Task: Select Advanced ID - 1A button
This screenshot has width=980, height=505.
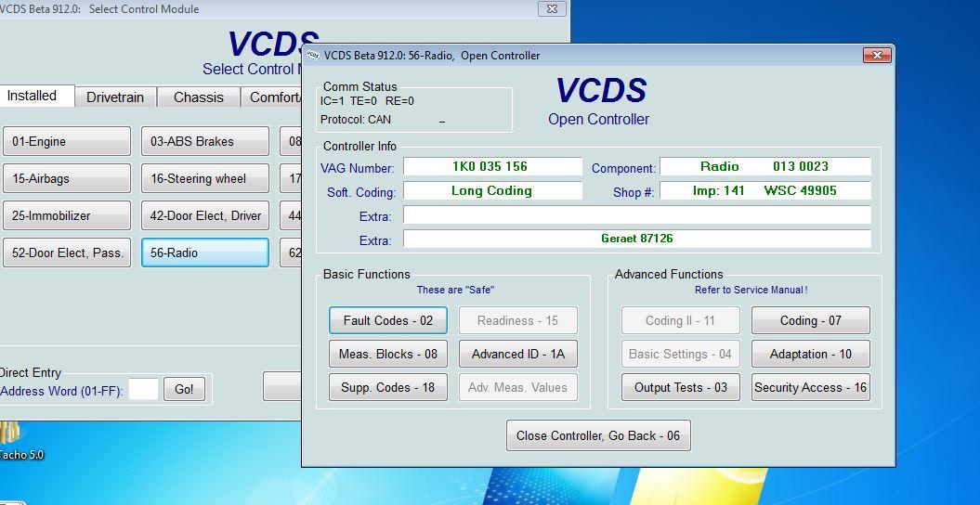Action: pos(517,354)
